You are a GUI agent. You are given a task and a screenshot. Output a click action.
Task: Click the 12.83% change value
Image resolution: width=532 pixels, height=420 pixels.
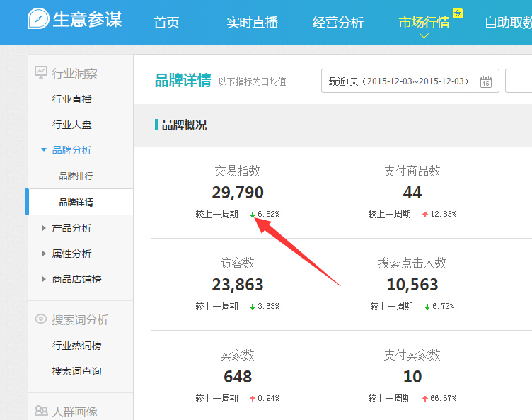point(444,214)
